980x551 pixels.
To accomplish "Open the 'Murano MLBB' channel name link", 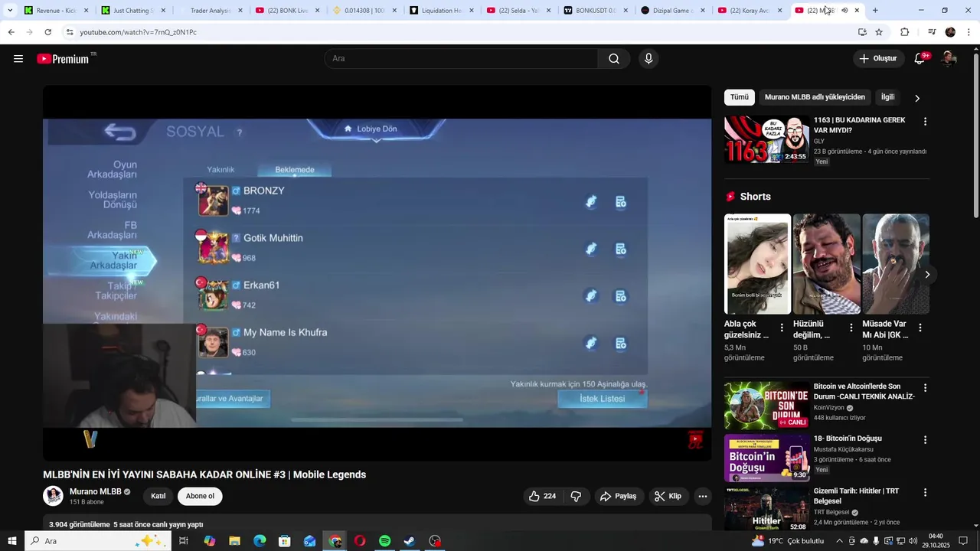I will 95,491.
